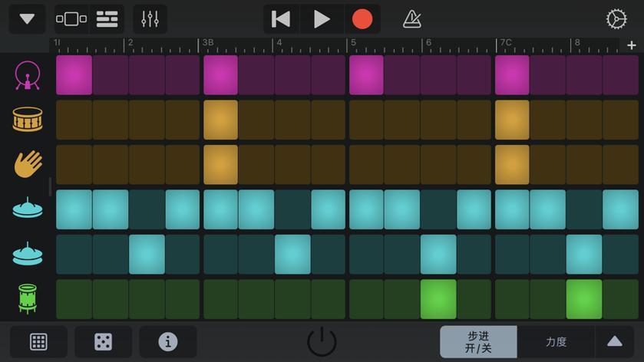644x362 pixels.
Task: Open the info button
Action: pyautogui.click(x=167, y=342)
